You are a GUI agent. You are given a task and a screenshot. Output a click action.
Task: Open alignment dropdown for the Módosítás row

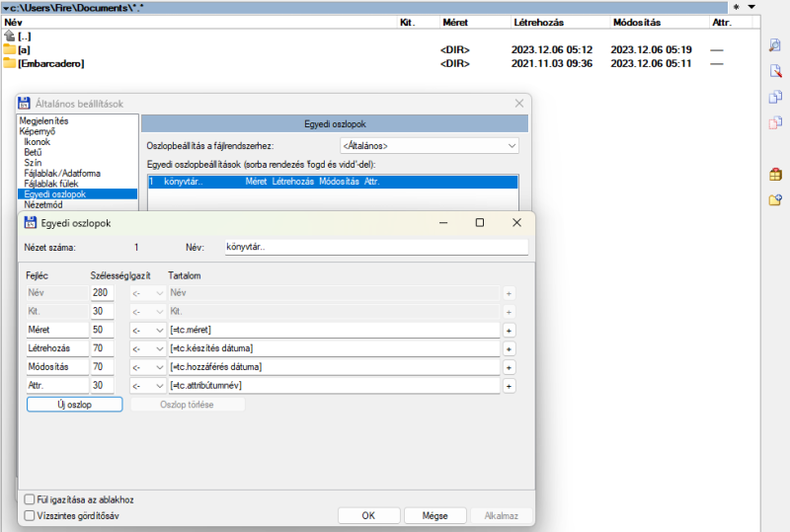click(147, 368)
